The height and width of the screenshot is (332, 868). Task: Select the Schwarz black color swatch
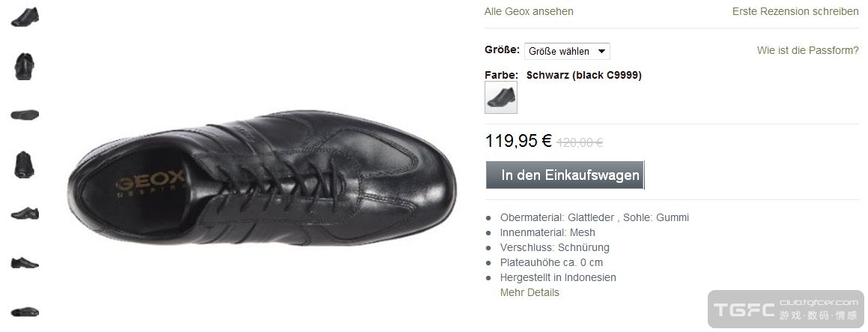point(501,97)
